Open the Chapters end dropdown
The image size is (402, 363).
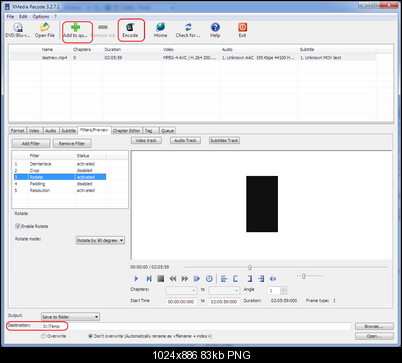[224, 290]
